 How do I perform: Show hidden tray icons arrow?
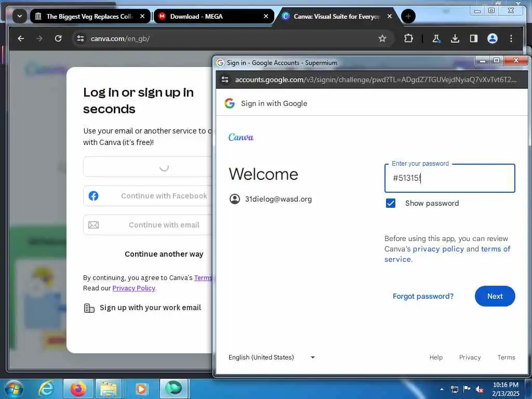[x=442, y=389]
